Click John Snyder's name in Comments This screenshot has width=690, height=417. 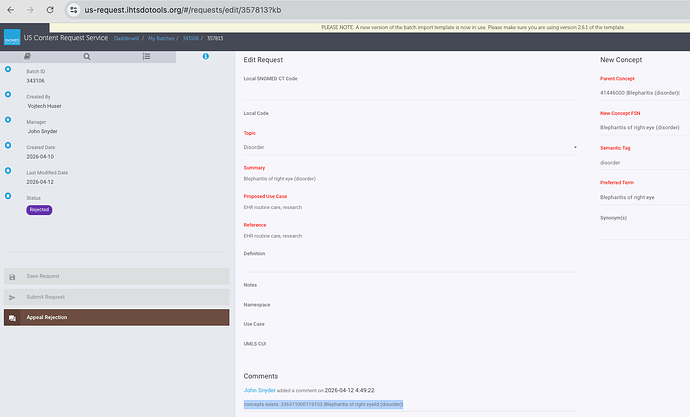pyautogui.click(x=260, y=390)
